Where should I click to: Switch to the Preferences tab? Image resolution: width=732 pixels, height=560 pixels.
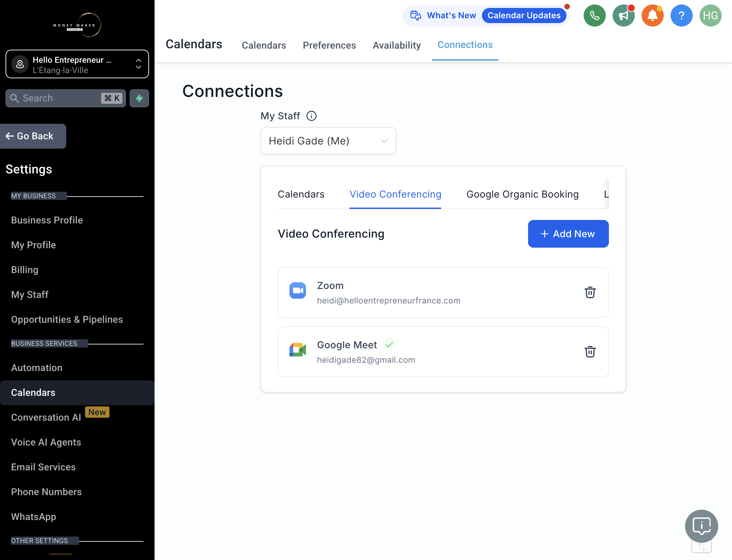click(x=329, y=45)
